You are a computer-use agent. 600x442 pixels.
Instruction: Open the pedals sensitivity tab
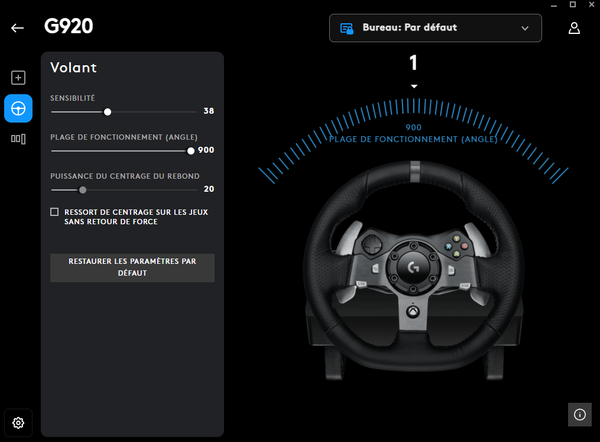click(x=18, y=139)
